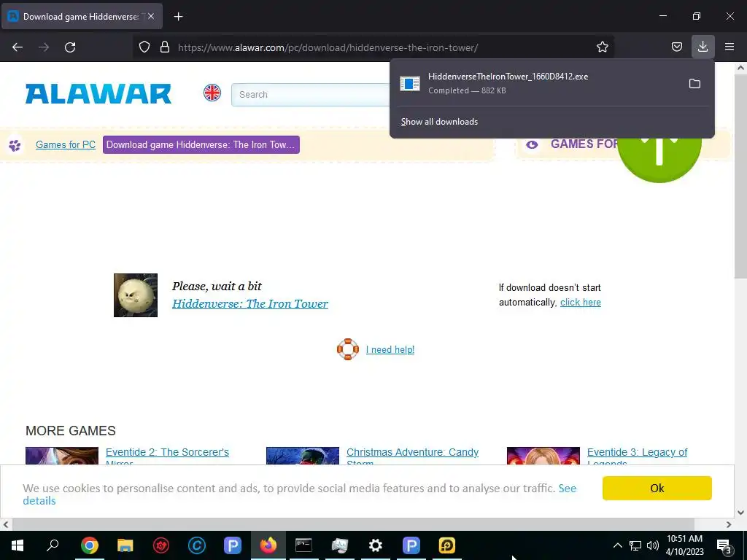Open taskbar search magnifier
The height and width of the screenshot is (560, 747).
pyautogui.click(x=53, y=545)
